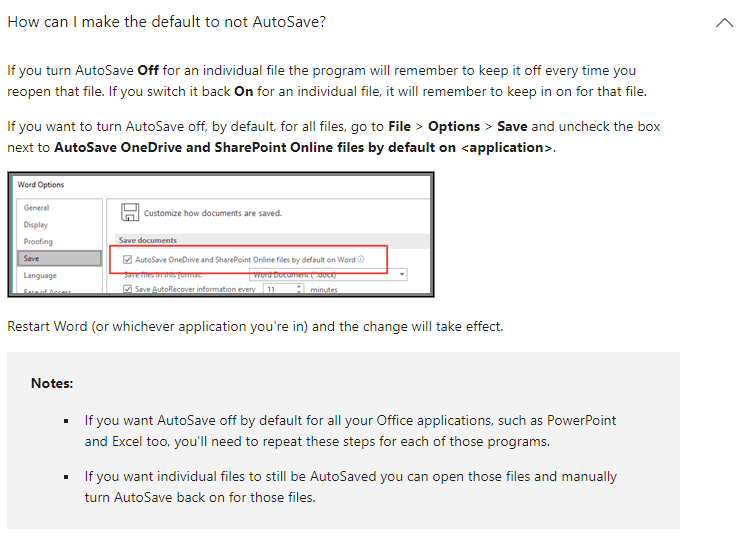
Task: Select the highlighted Save category
Action: click(x=59, y=259)
